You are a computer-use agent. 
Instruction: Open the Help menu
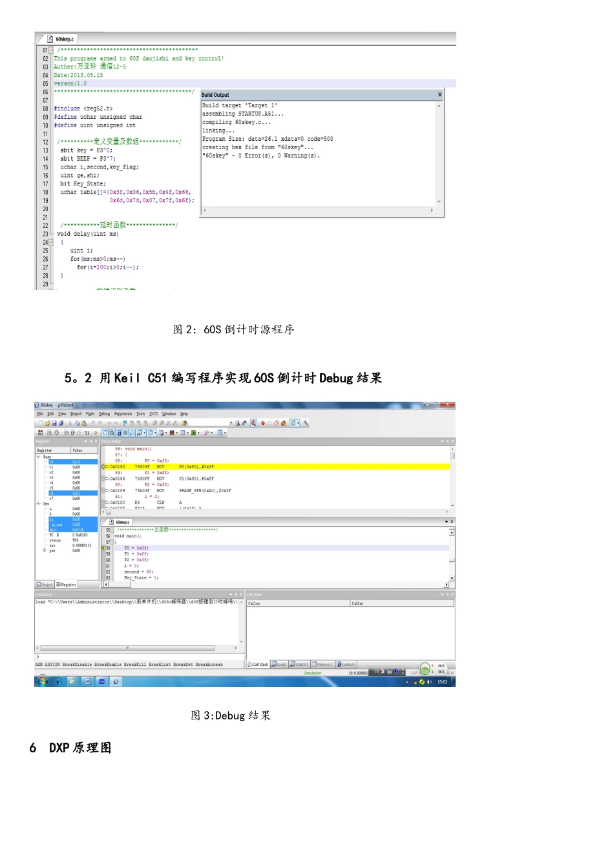[x=184, y=414]
